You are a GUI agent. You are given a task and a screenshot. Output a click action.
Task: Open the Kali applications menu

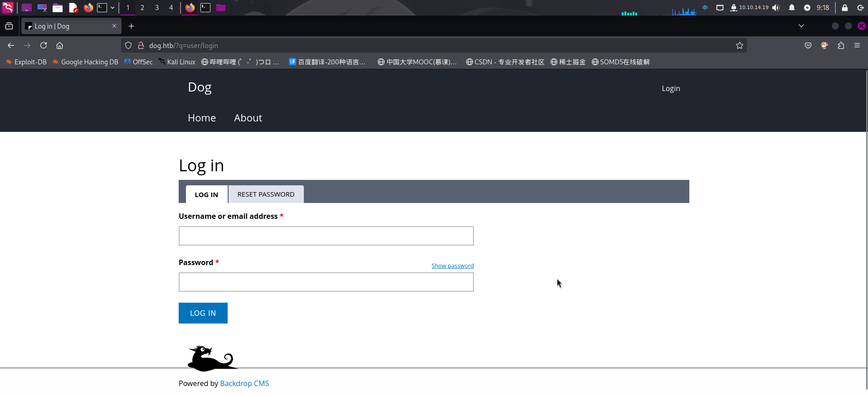tap(8, 7)
